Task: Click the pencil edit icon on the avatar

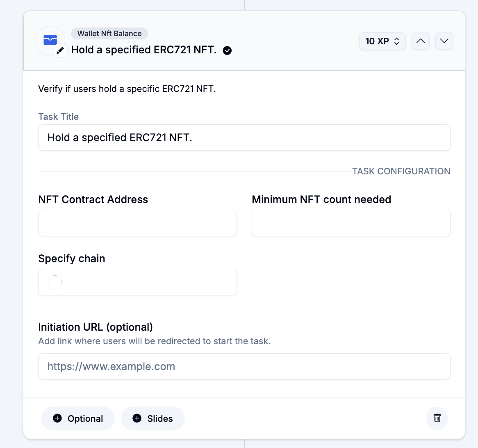Action: tap(60, 50)
